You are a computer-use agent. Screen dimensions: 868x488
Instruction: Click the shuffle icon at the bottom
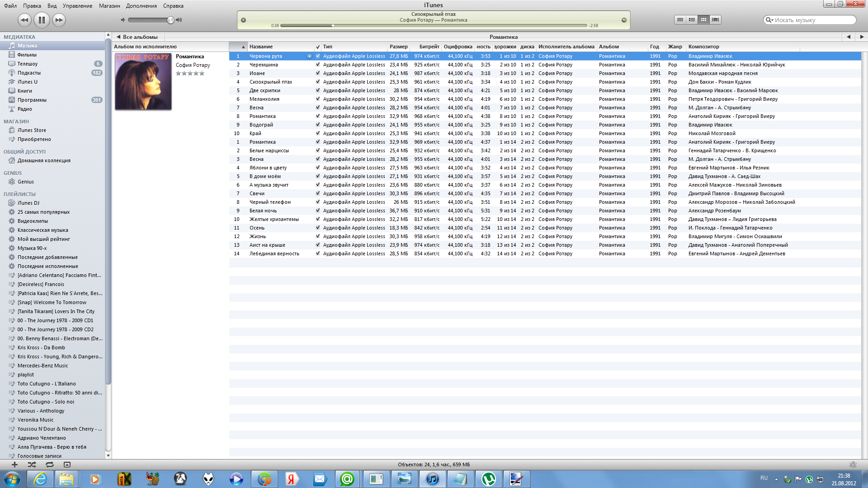(32, 465)
